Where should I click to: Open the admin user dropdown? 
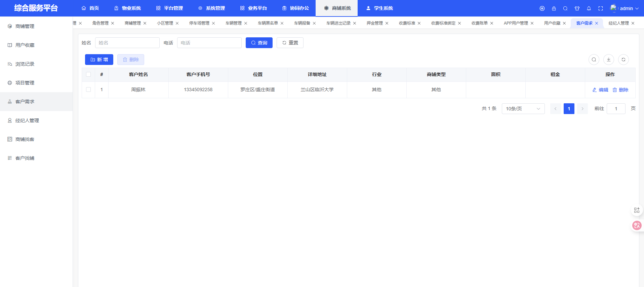625,8
